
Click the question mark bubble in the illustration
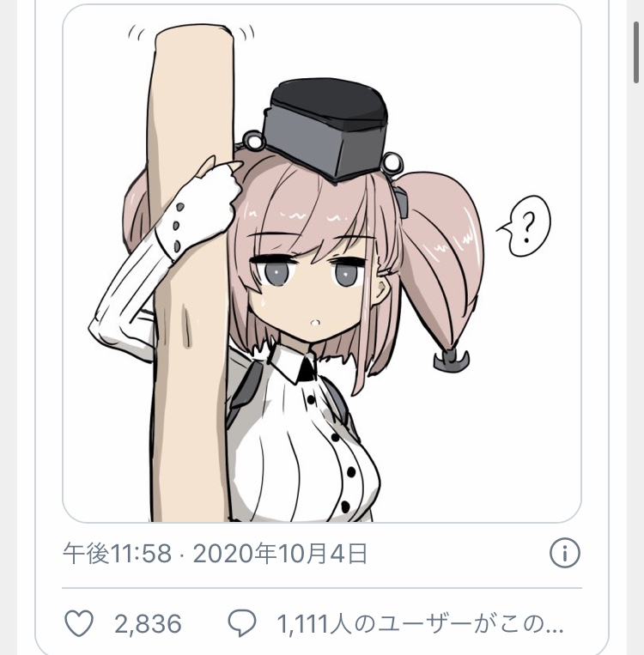click(525, 226)
